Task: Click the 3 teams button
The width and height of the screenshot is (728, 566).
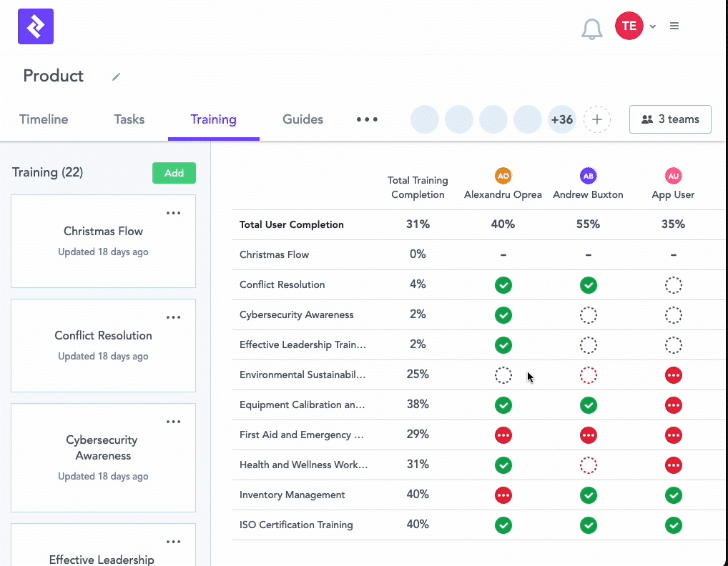Action: [x=670, y=119]
